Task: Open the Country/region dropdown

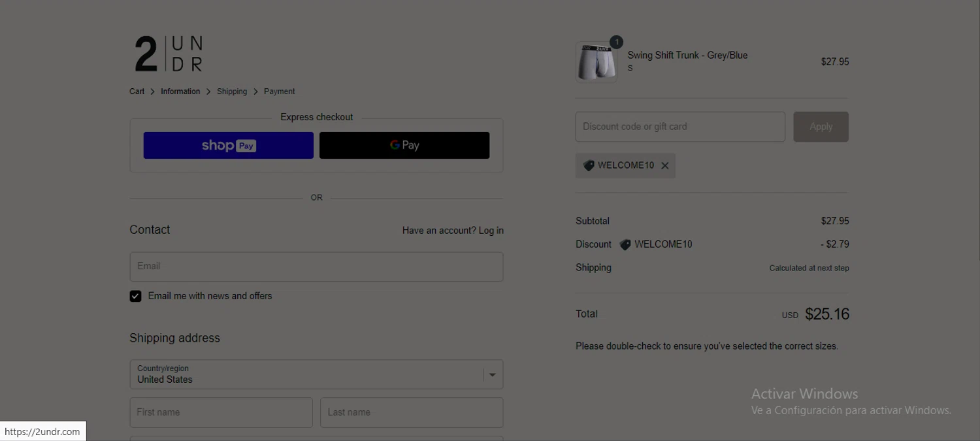Action: tap(316, 374)
